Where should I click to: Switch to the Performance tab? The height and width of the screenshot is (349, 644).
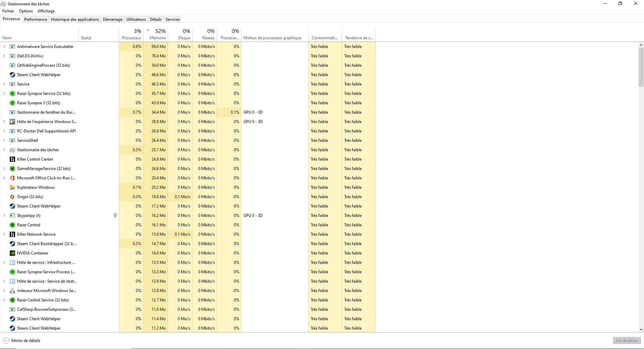click(x=36, y=19)
